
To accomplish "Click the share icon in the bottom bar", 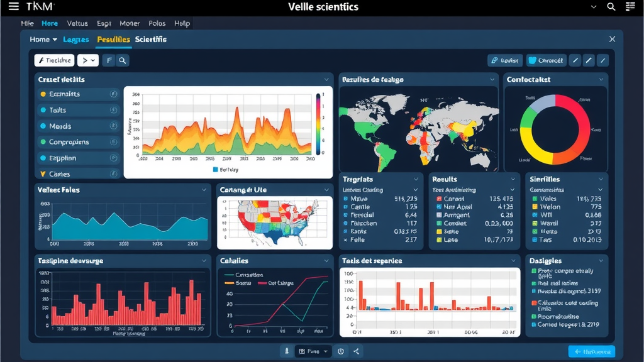I will point(357,351).
